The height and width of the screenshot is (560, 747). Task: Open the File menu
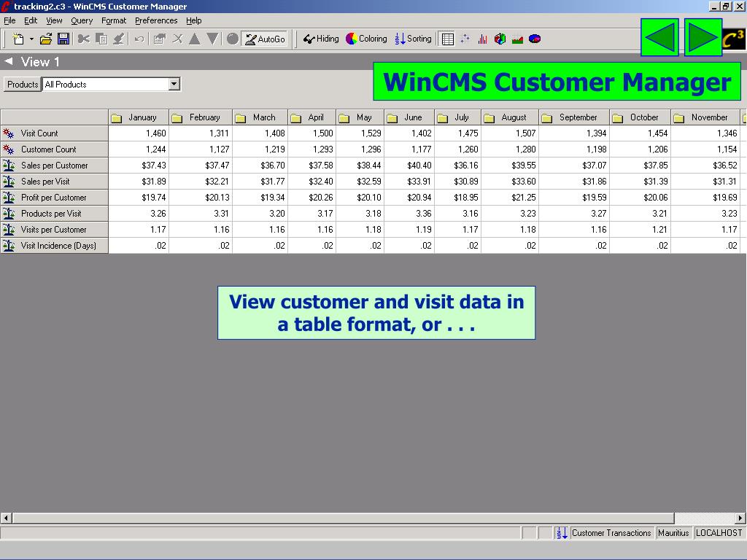pyautogui.click(x=9, y=20)
